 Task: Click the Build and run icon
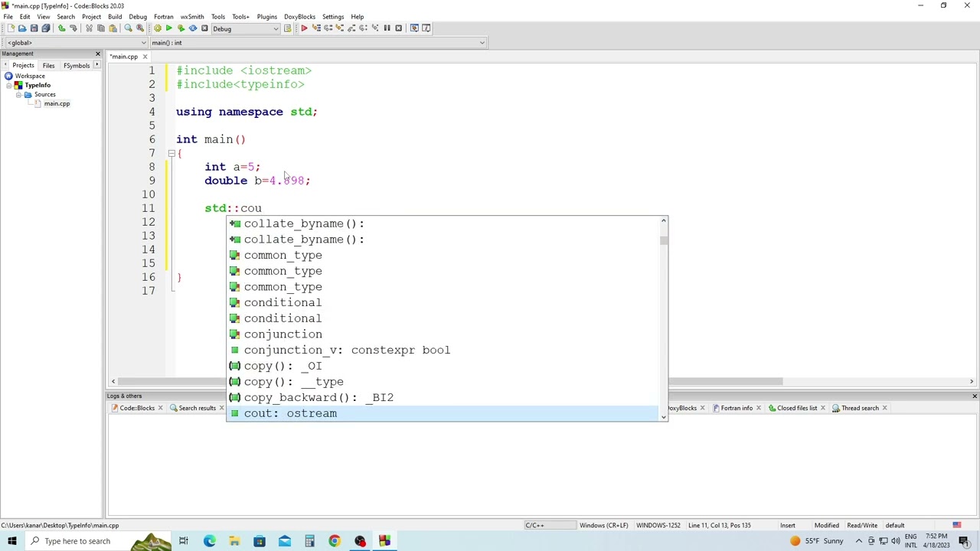pos(181,28)
